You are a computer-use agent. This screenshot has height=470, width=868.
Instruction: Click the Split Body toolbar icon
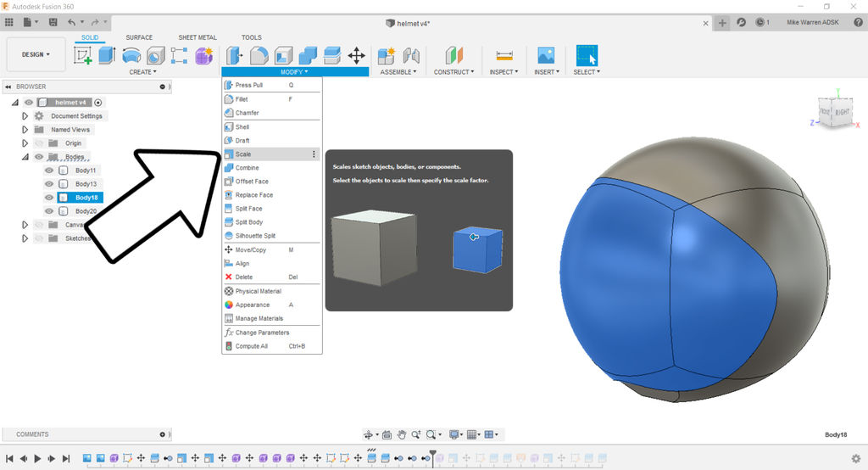click(x=332, y=55)
